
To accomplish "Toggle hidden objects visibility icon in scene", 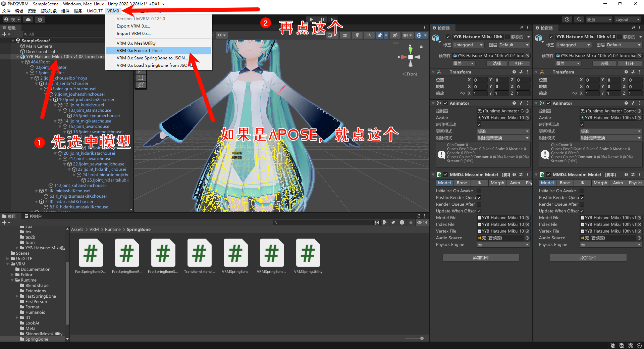I will pos(395,35).
